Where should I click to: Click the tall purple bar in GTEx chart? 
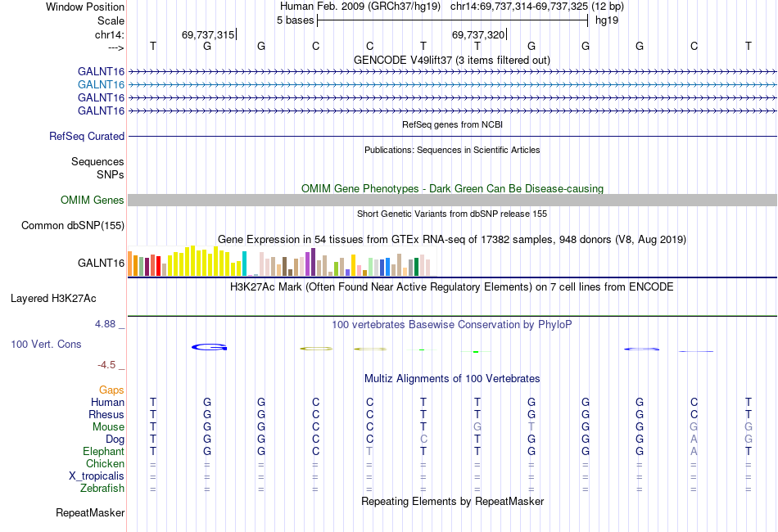tap(313, 262)
